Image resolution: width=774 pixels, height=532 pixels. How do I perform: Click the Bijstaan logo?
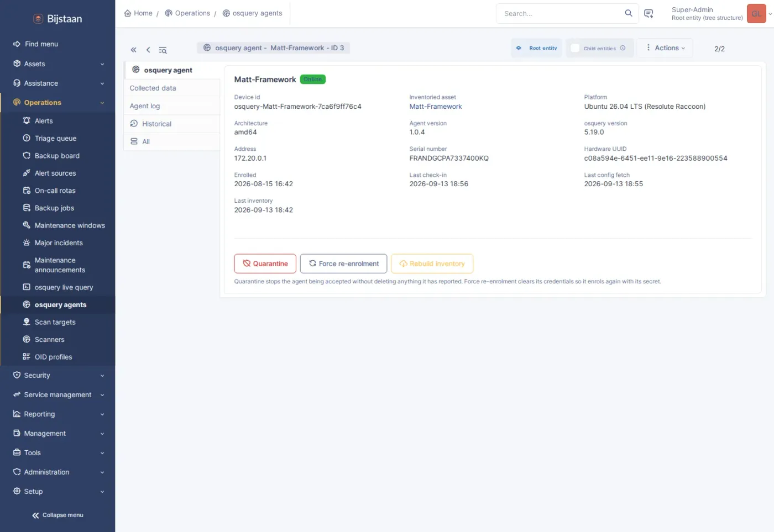pyautogui.click(x=58, y=19)
